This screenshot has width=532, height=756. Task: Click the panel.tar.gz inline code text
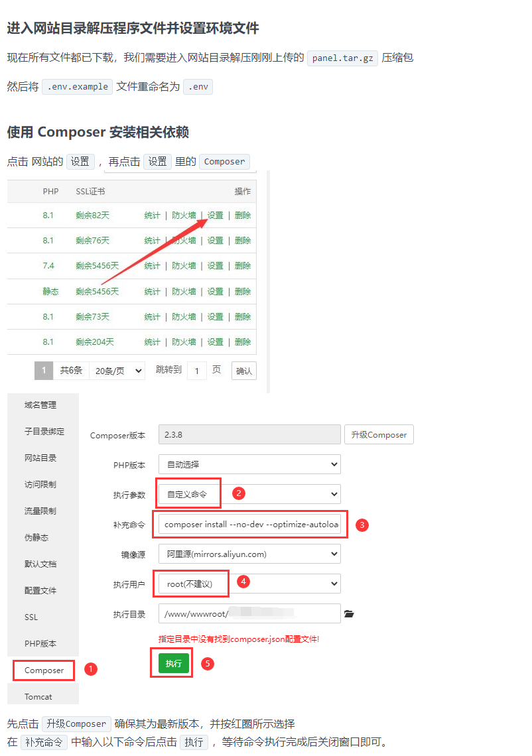[342, 58]
